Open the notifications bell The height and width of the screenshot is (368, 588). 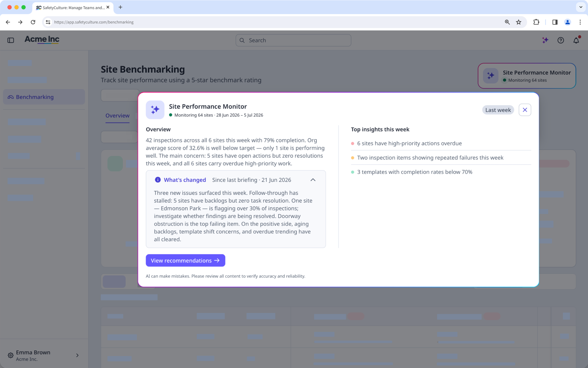pos(576,40)
